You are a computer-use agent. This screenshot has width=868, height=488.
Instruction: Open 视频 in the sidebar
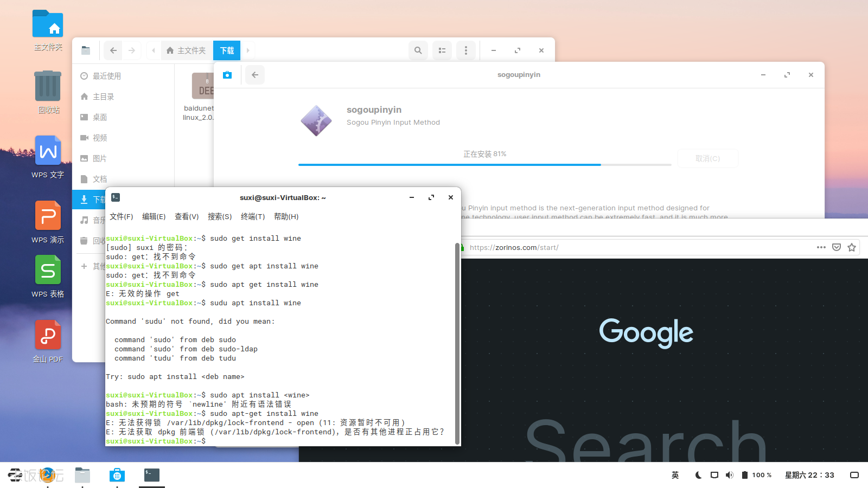(123, 138)
